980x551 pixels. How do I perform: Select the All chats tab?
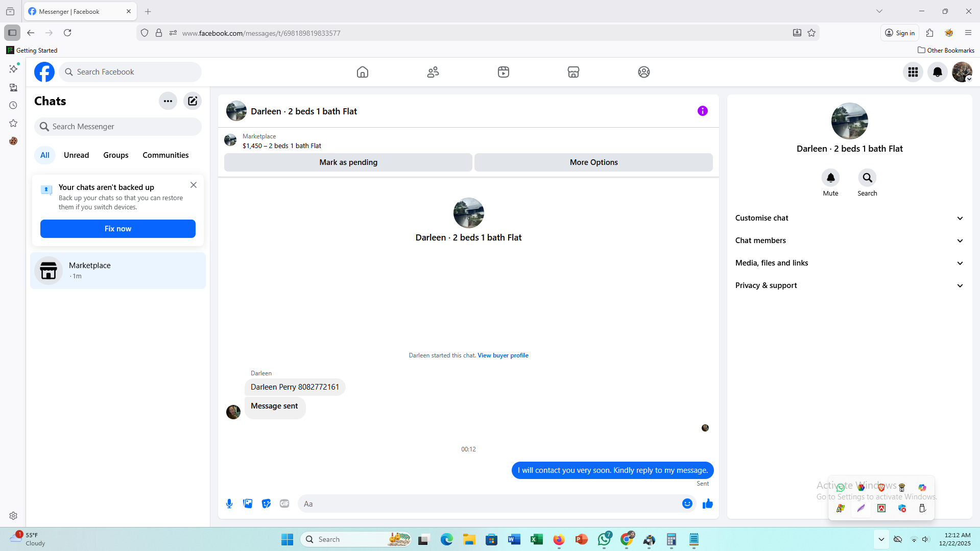tap(45, 155)
